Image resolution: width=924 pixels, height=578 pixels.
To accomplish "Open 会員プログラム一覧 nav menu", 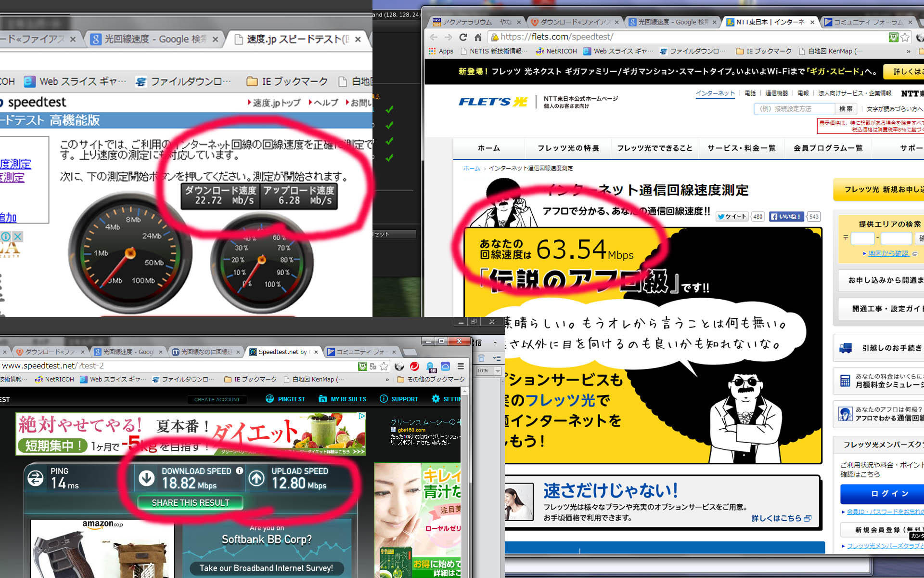I will pos(828,148).
